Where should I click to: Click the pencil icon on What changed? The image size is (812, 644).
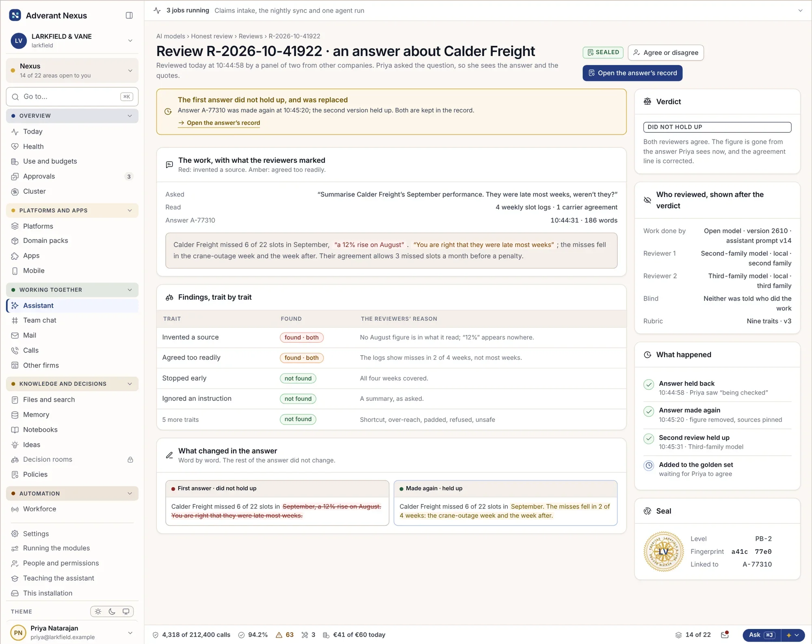click(169, 455)
